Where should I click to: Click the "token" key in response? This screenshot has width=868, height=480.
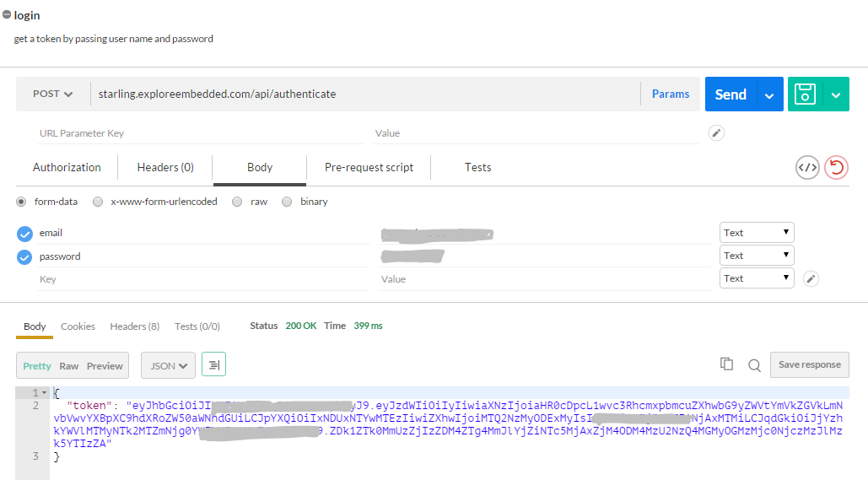89,405
